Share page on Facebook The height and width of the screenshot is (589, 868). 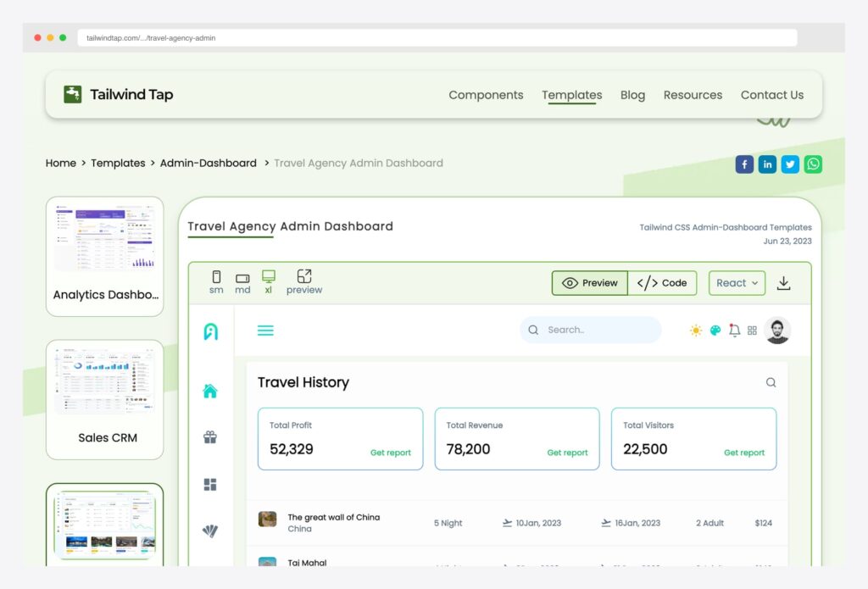tap(744, 164)
